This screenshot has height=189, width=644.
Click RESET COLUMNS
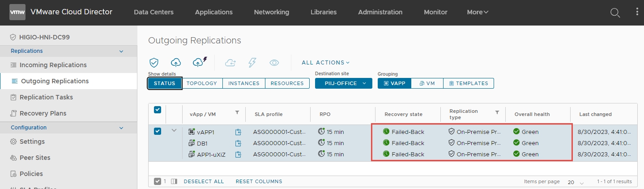(x=259, y=181)
